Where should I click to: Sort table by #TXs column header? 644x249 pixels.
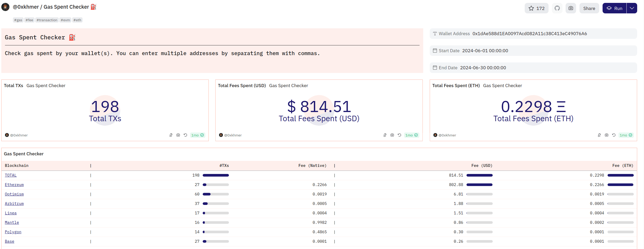[224, 166]
